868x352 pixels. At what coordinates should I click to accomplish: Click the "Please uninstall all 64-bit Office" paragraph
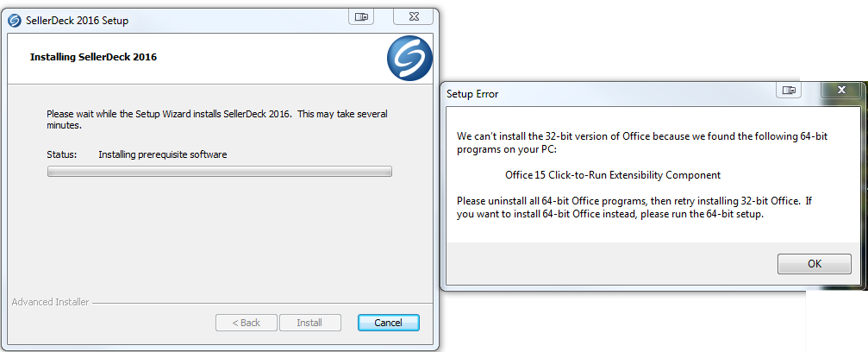point(634,208)
